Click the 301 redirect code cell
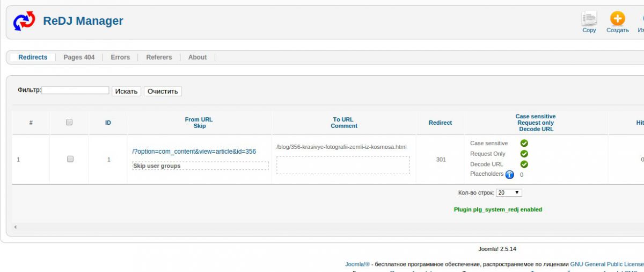This screenshot has width=644, height=272. pos(441,159)
